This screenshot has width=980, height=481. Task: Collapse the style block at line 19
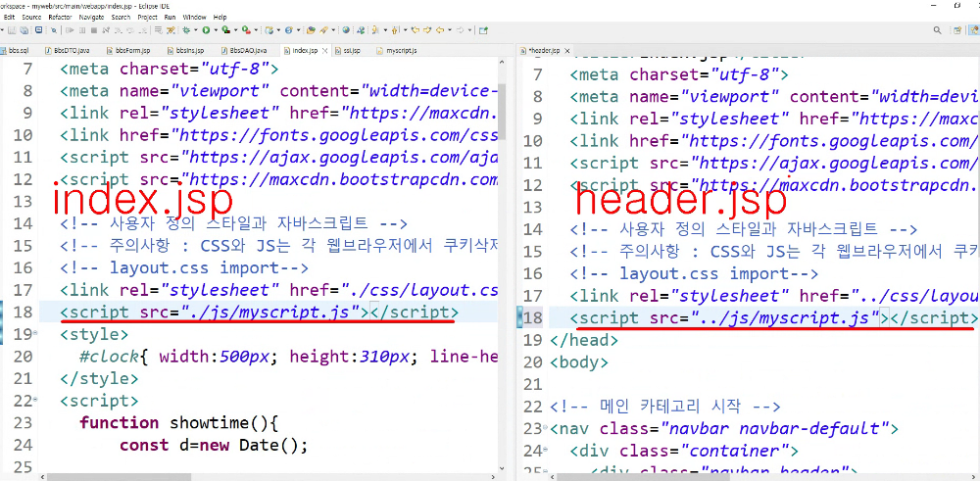tap(35, 334)
